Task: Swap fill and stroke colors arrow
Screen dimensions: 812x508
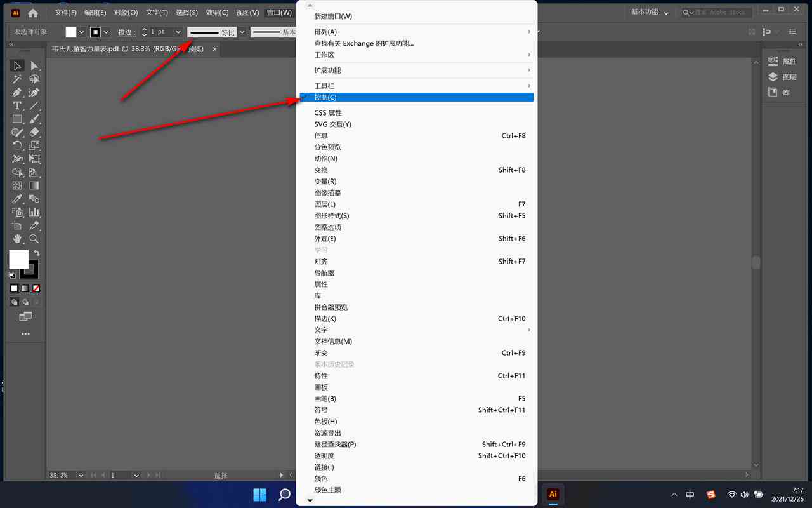Action: (x=37, y=253)
